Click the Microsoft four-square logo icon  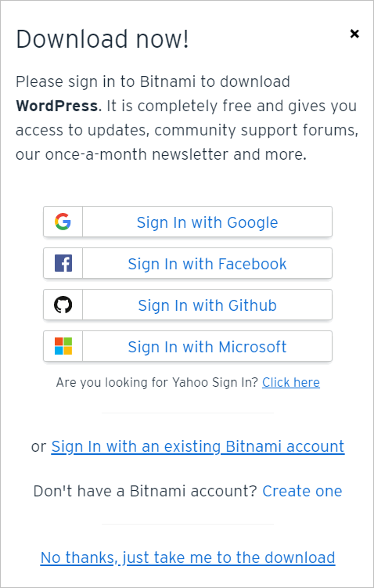[63, 346]
